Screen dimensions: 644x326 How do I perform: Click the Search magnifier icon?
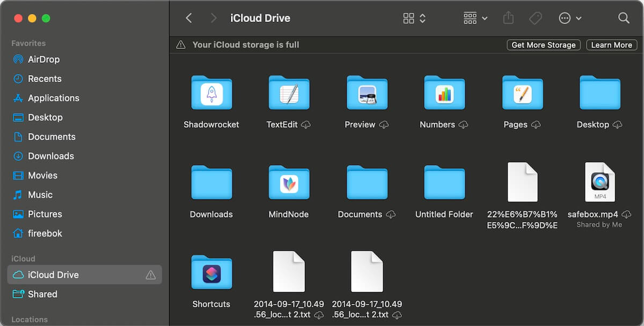(x=624, y=18)
